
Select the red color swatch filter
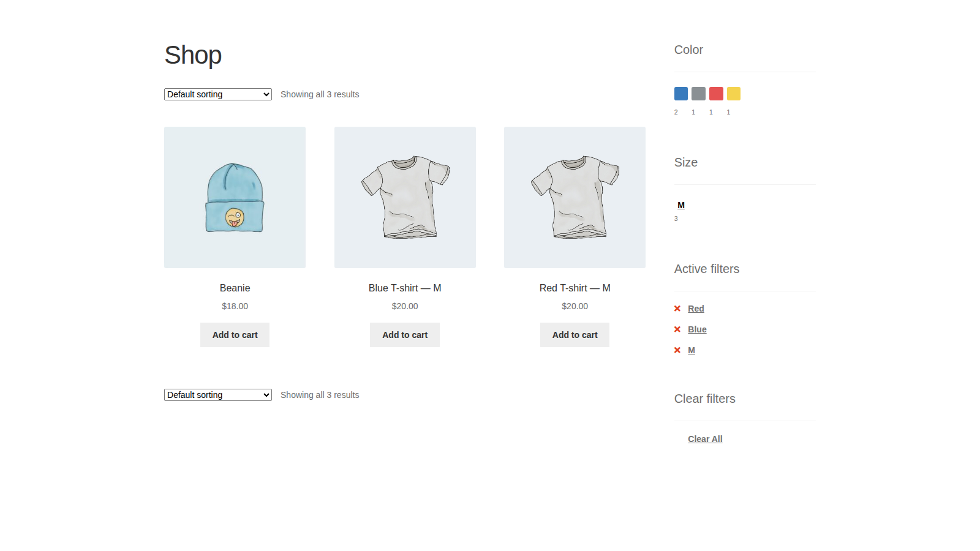[x=716, y=94]
